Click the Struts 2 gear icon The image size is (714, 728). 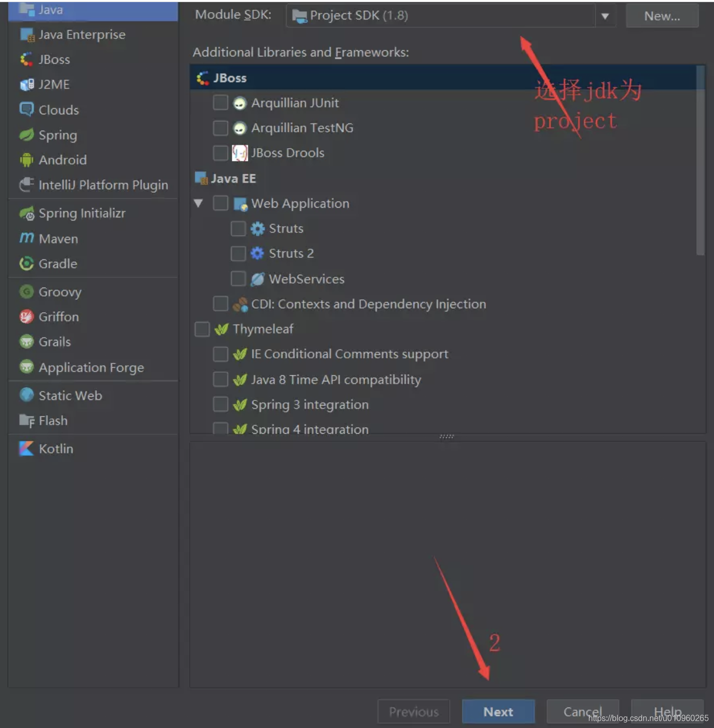click(x=257, y=253)
